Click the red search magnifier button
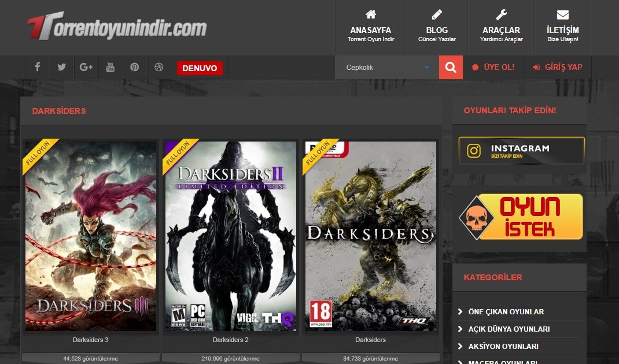Image resolution: width=619 pixels, height=364 pixels. click(x=451, y=67)
